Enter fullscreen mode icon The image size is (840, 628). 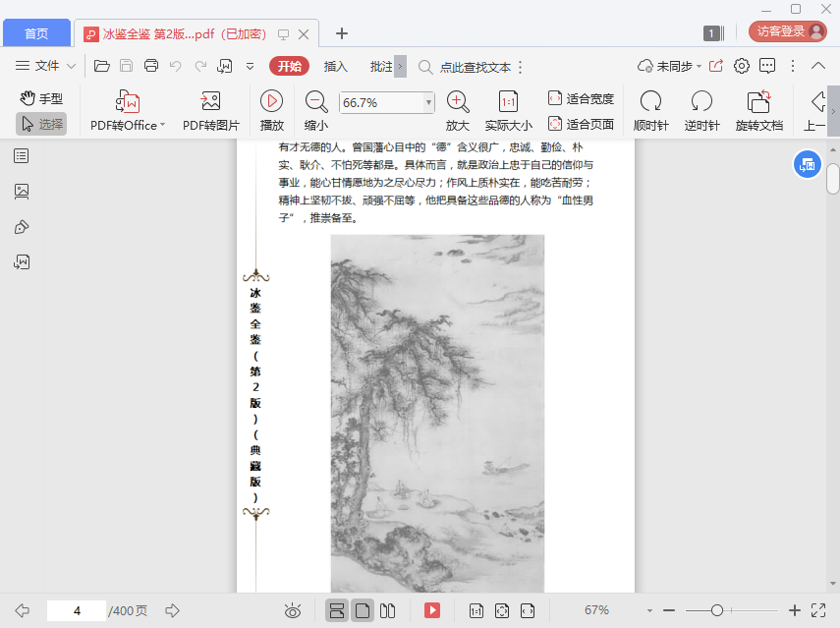pos(818,609)
